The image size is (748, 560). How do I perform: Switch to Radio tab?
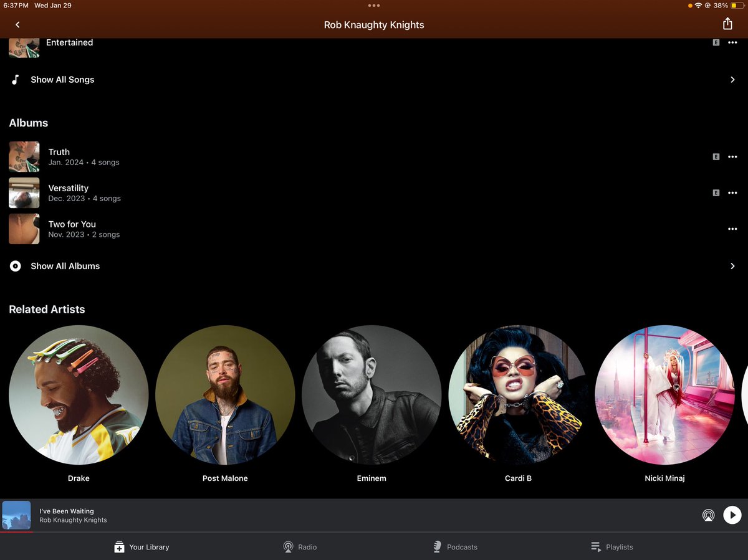(300, 547)
